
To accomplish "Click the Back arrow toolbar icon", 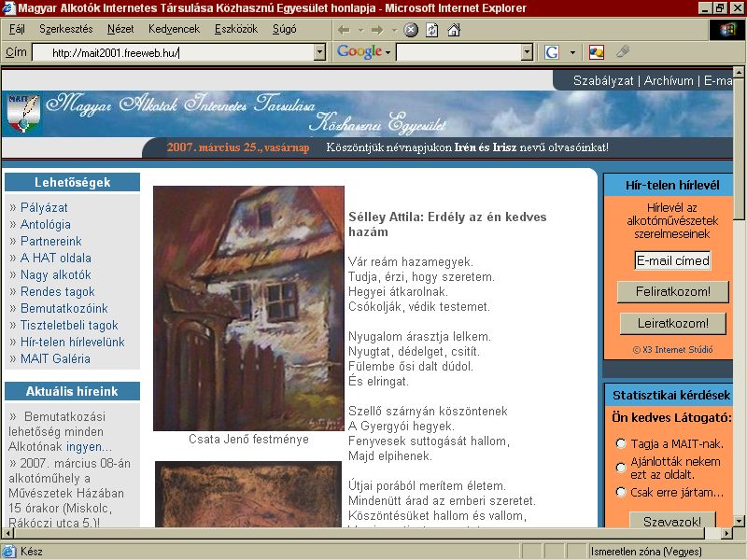I will (x=344, y=30).
